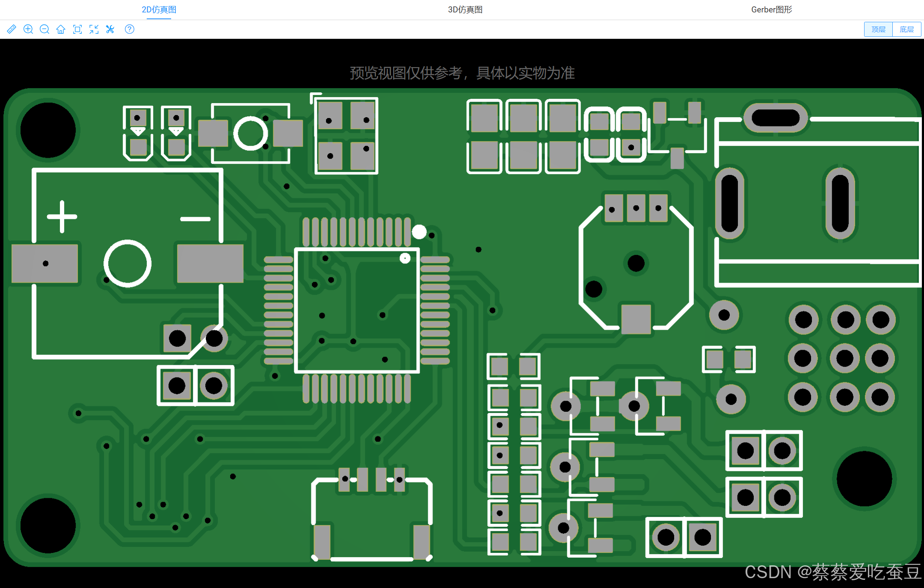Click the octagonal buzzer footprint center
924x588 pixels.
coord(636,263)
